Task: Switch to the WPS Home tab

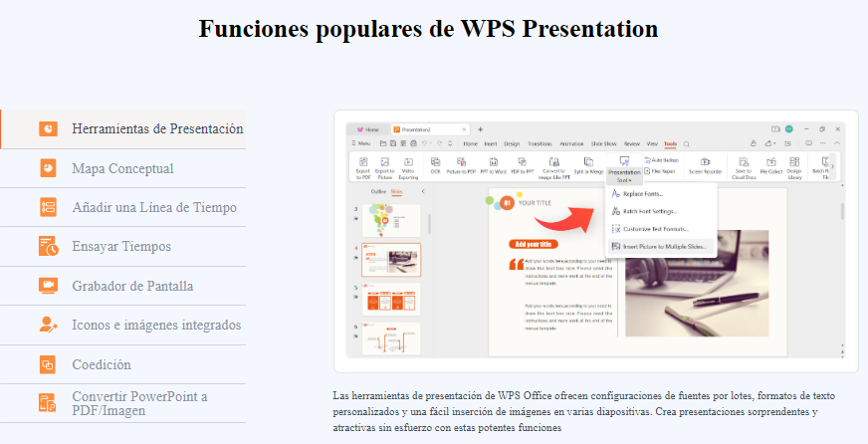Action: tap(368, 129)
